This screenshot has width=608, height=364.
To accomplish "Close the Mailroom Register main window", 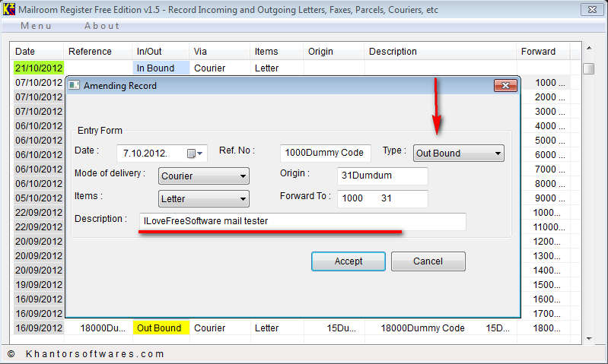I will [592, 9].
